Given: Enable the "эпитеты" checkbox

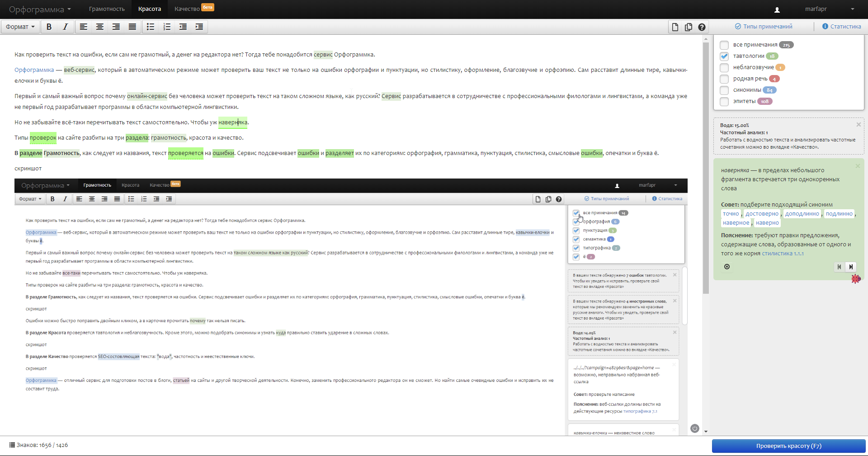Looking at the screenshot, I should tap(724, 101).
